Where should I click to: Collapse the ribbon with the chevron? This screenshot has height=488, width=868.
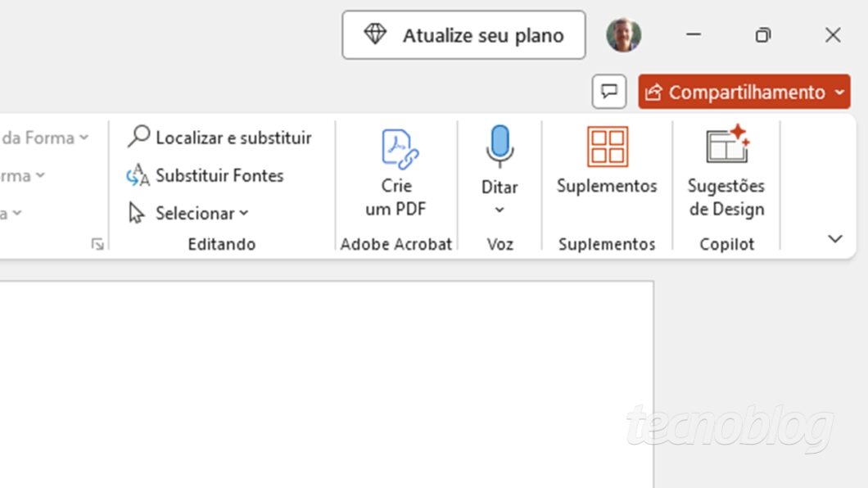pos(834,239)
